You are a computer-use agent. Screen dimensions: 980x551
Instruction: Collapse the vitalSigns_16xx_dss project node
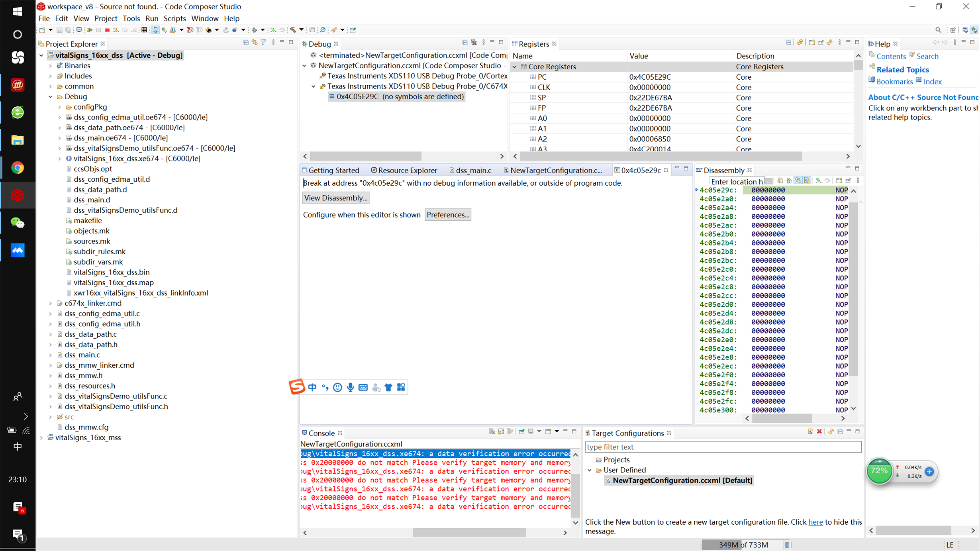coord(41,55)
